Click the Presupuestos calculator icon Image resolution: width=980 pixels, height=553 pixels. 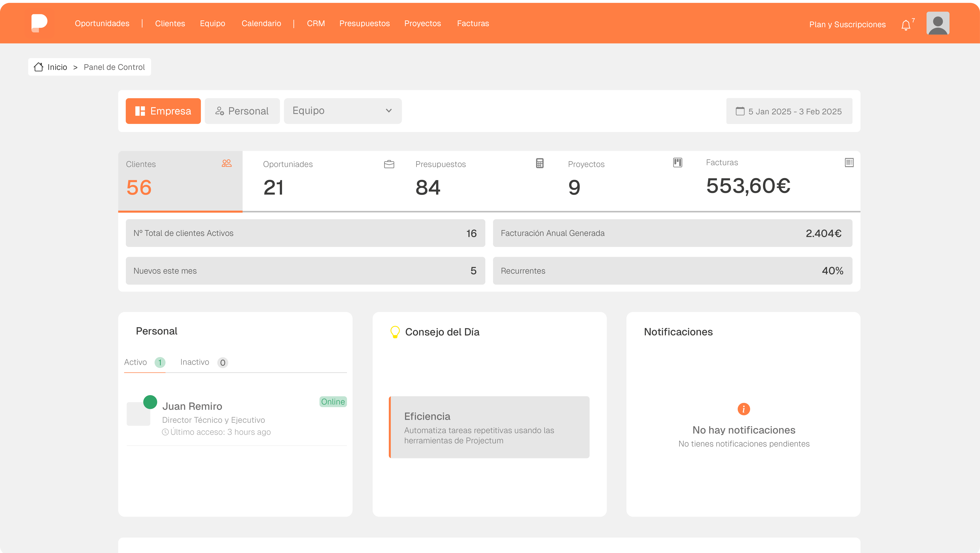tap(540, 163)
